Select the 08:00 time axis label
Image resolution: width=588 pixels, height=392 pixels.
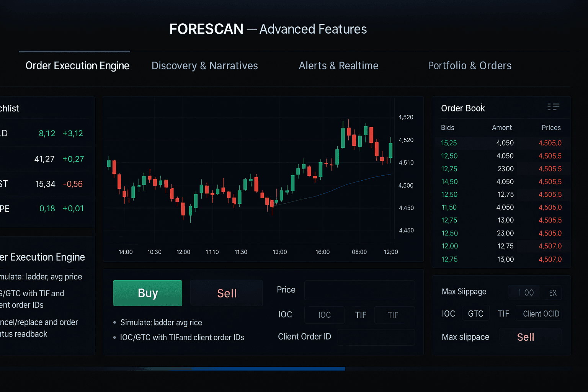359,252
